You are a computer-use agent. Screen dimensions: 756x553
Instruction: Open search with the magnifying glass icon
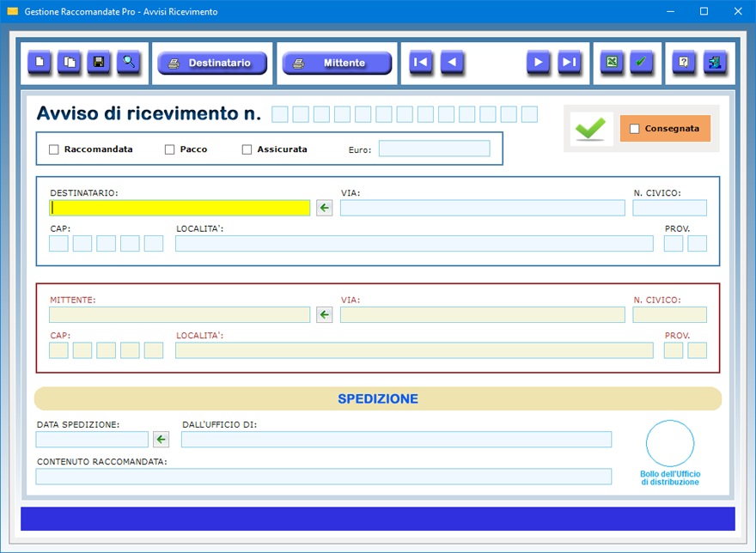(x=129, y=62)
